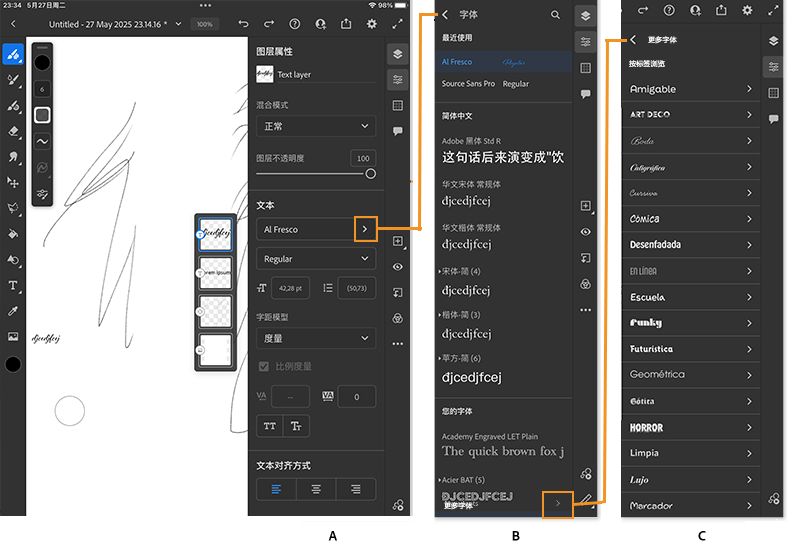Activate the text T tool

tap(13, 285)
